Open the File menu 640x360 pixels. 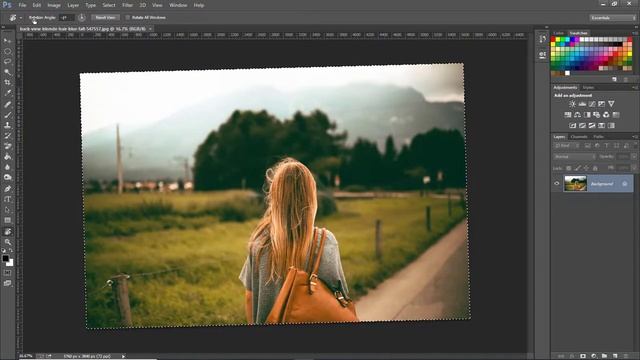coord(22,5)
